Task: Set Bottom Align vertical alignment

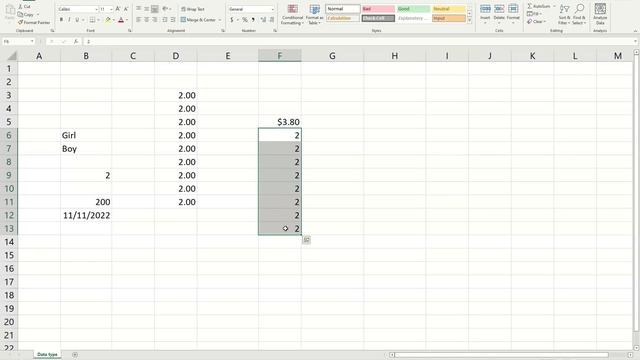Action: tap(155, 9)
